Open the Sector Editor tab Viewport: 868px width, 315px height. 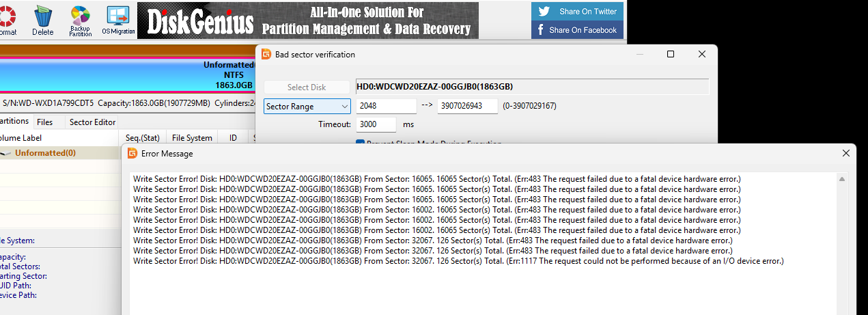click(x=92, y=122)
